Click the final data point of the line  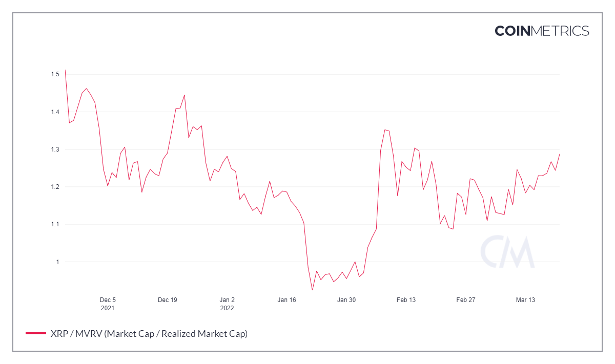559,154
